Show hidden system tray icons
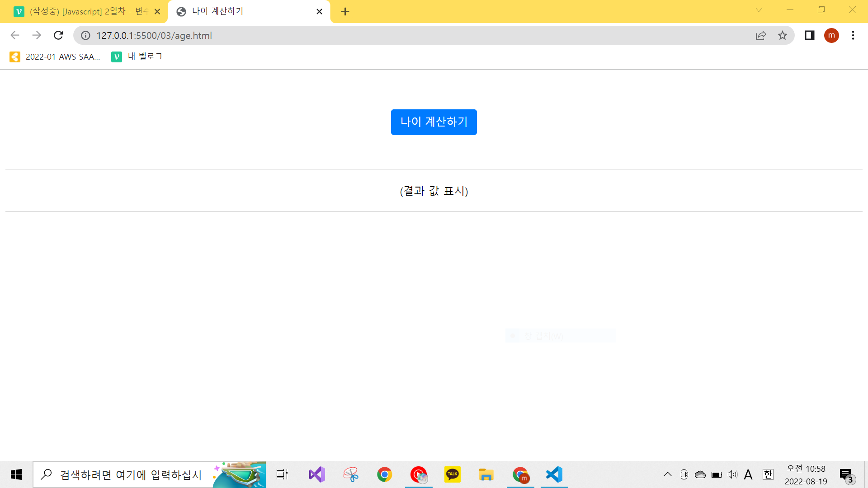 point(667,474)
